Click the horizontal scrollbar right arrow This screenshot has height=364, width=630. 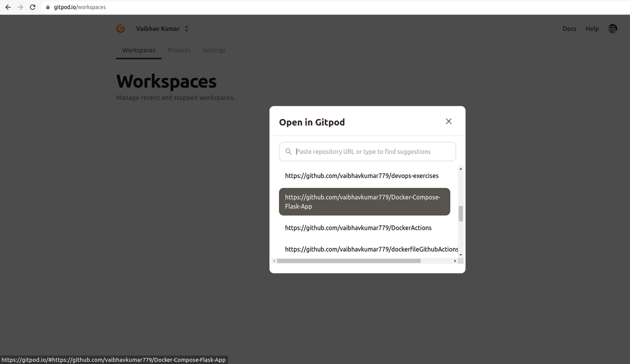455,261
